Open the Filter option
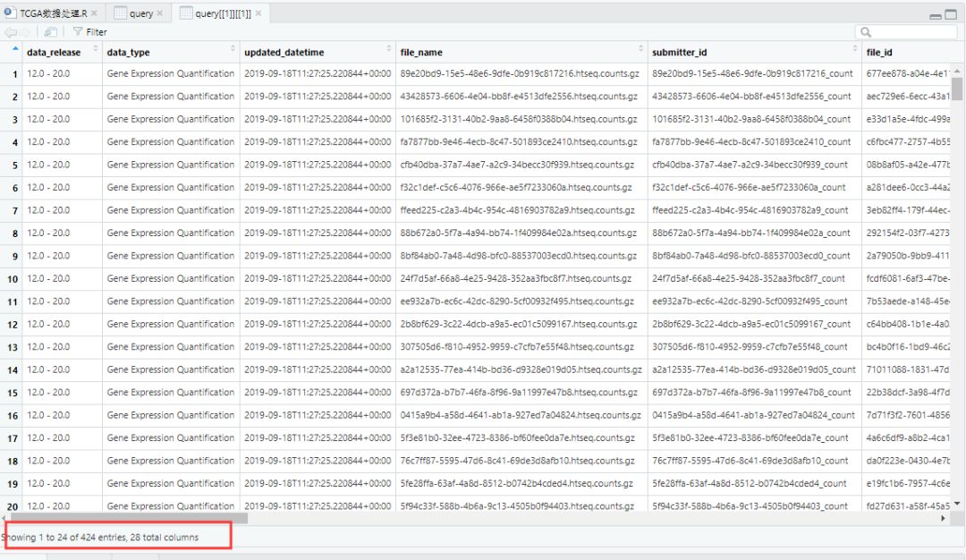 pyautogui.click(x=90, y=32)
